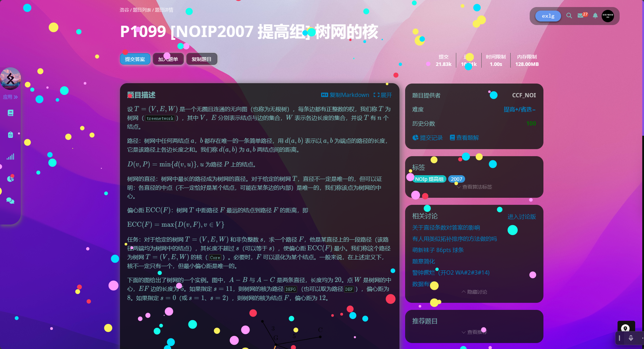Image resolution: width=644 pixels, height=349 pixels.
Task: Open 进入讨论版 forum link
Action: [522, 216]
